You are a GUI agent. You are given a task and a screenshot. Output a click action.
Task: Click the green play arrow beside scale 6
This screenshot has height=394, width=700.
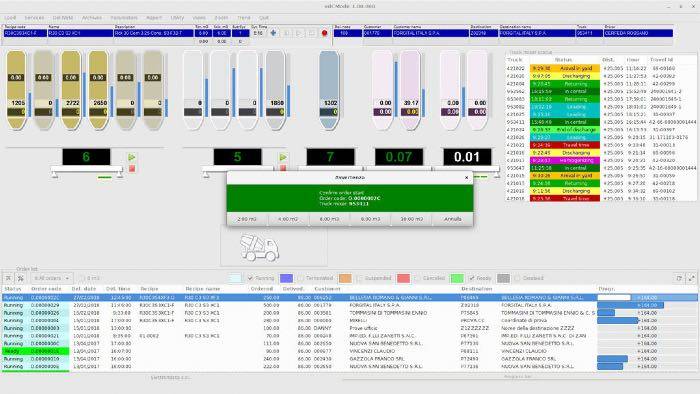tap(132, 158)
